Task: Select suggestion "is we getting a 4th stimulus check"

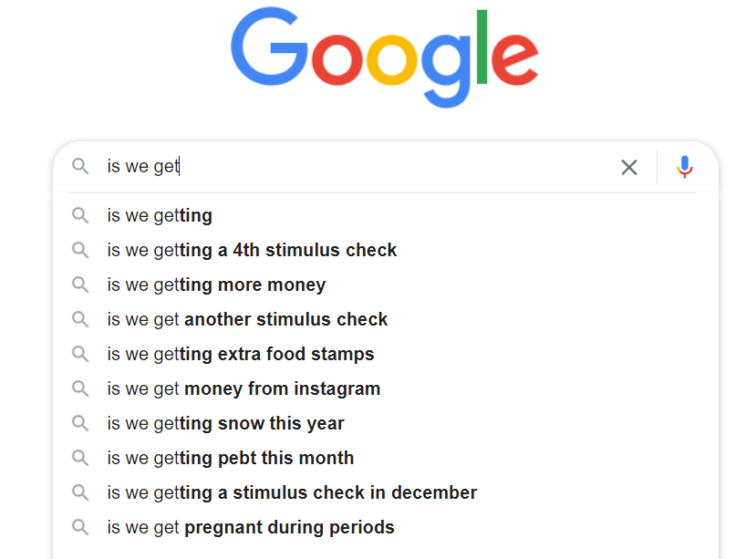Action: [x=251, y=250]
